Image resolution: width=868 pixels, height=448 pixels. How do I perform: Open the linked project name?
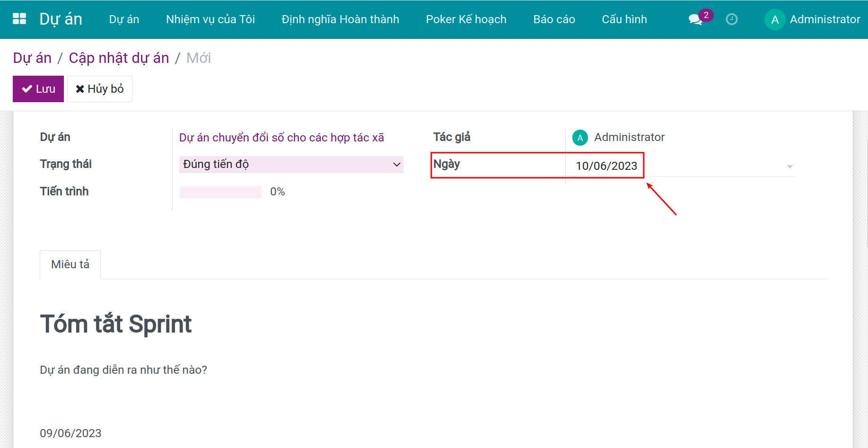281,138
